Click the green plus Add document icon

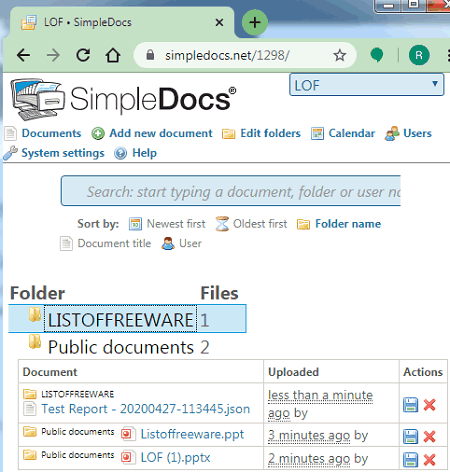click(98, 134)
